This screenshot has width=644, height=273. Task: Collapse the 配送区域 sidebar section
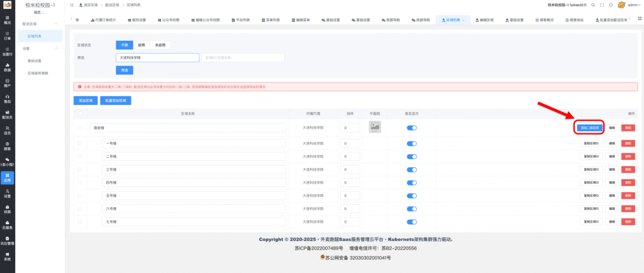(x=56, y=25)
